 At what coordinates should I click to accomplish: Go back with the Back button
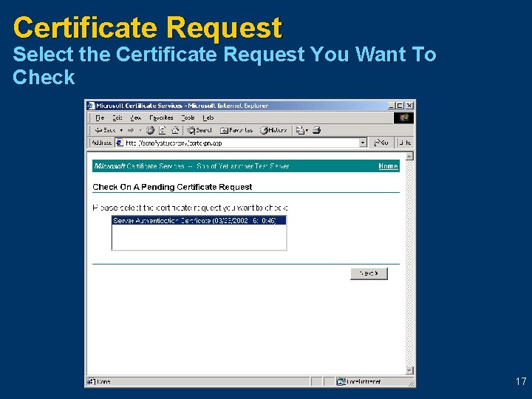105,130
